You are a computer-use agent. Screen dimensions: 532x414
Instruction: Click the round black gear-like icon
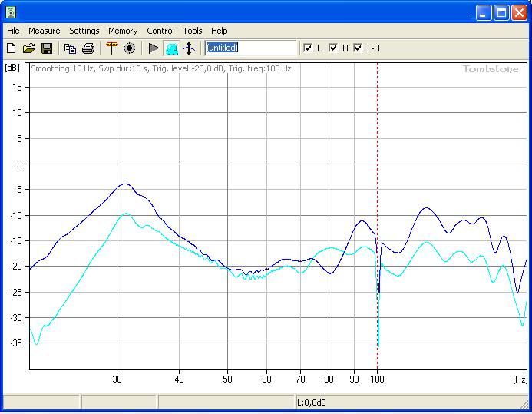[x=130, y=48]
